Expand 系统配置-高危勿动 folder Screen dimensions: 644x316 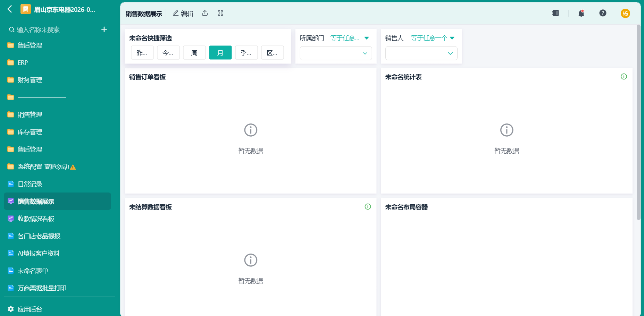point(57,166)
